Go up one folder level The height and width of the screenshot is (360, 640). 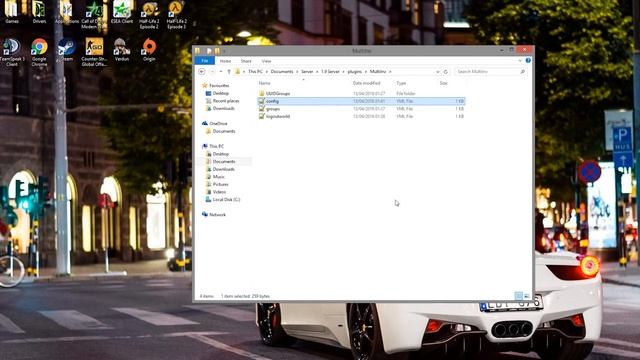(229, 71)
